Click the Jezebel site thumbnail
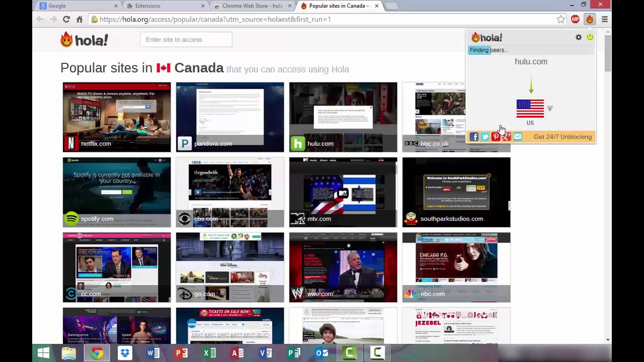This screenshot has height=362, width=644. tap(456, 326)
